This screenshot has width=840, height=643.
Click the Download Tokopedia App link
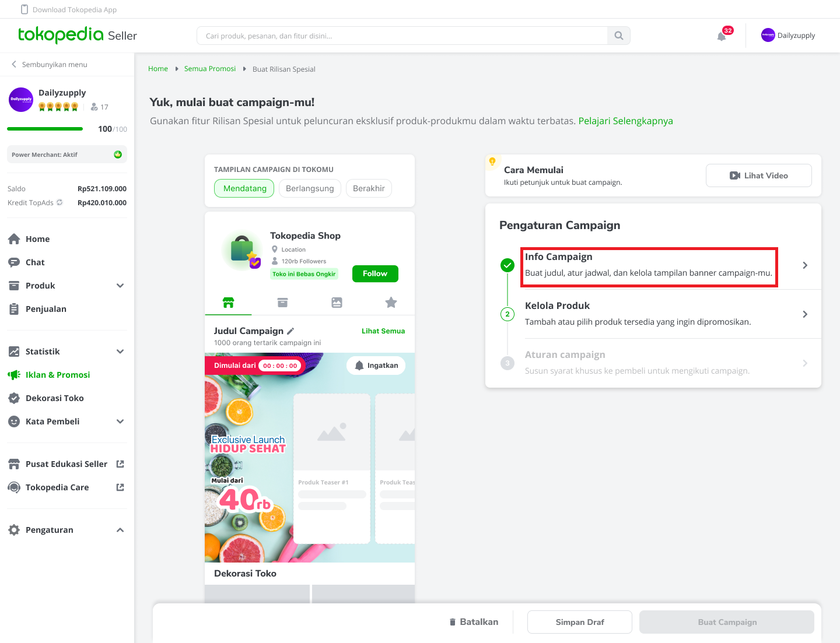tap(75, 9)
